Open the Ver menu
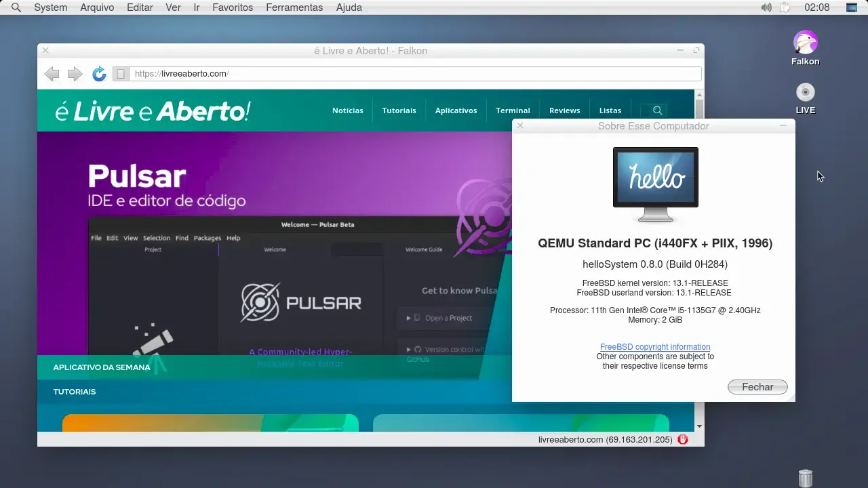The image size is (868, 488). 173,7
